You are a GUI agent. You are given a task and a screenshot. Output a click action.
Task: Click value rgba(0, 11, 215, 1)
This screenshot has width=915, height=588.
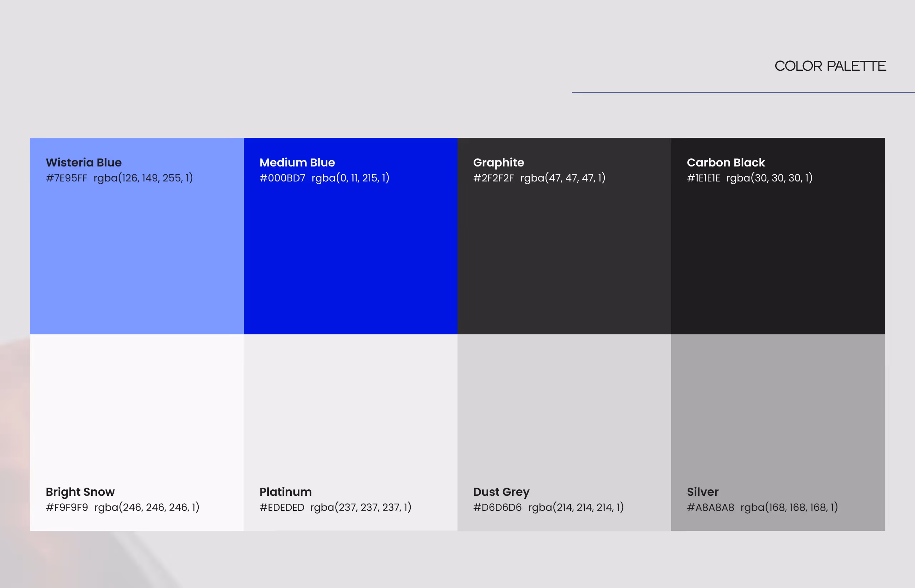pyautogui.click(x=351, y=178)
